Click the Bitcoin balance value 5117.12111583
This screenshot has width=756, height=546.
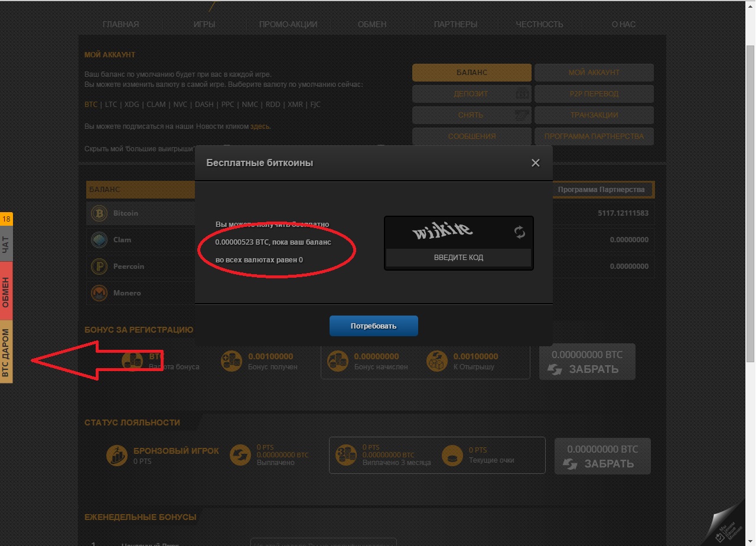tap(623, 213)
